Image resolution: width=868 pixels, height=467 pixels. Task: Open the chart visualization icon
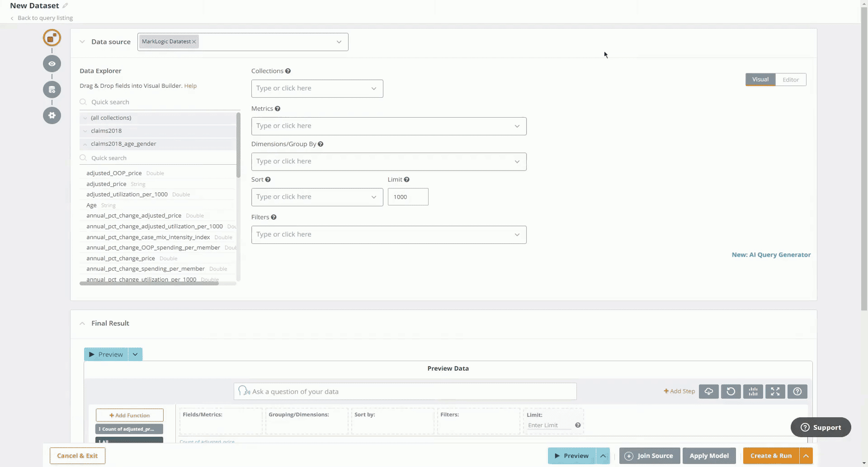753,391
